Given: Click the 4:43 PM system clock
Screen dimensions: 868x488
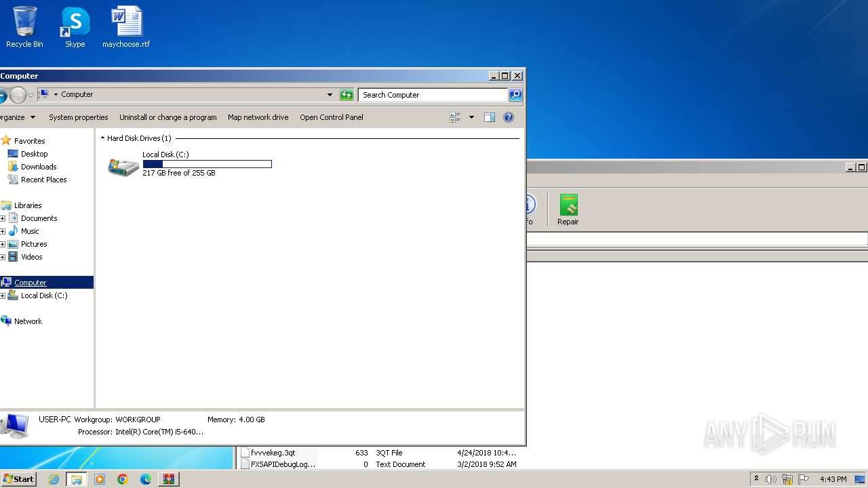Looking at the screenshot, I should click(833, 479).
